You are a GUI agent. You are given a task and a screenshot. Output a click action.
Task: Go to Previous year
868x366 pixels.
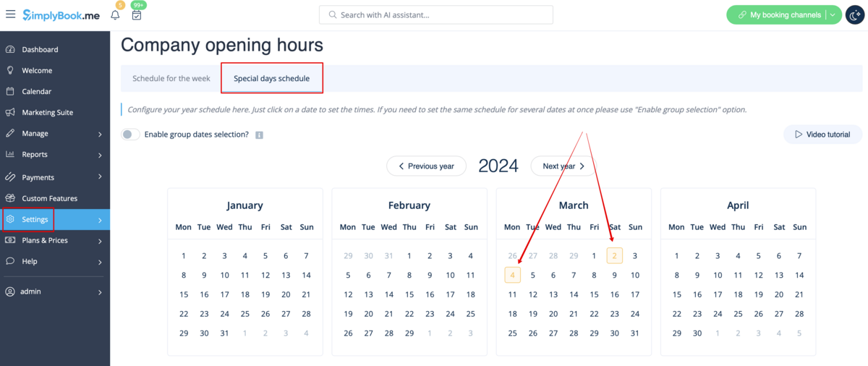426,166
